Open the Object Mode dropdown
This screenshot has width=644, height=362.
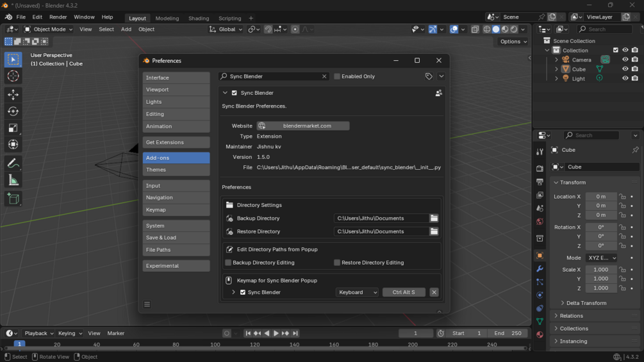pos(49,29)
